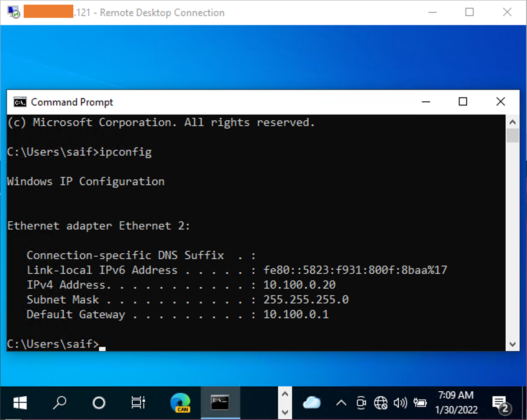Screen dimensions: 527x420
Task: Launch Microsoft Edge browser
Action: pyautogui.click(x=180, y=403)
